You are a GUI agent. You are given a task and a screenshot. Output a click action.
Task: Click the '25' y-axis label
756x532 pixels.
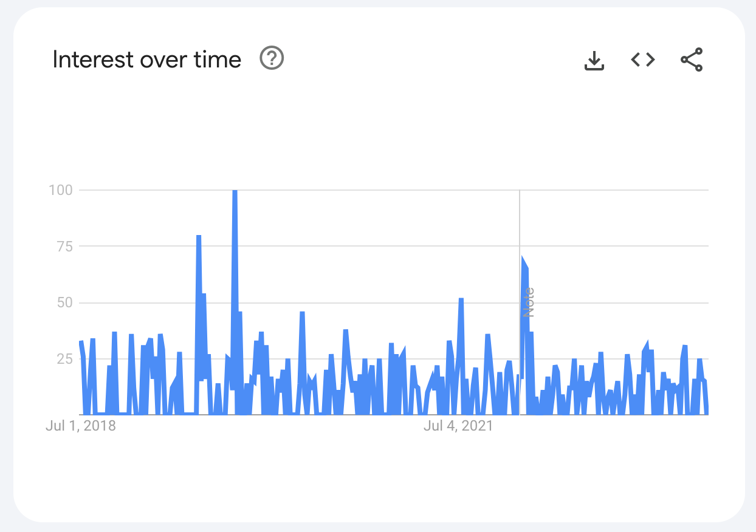click(x=64, y=359)
